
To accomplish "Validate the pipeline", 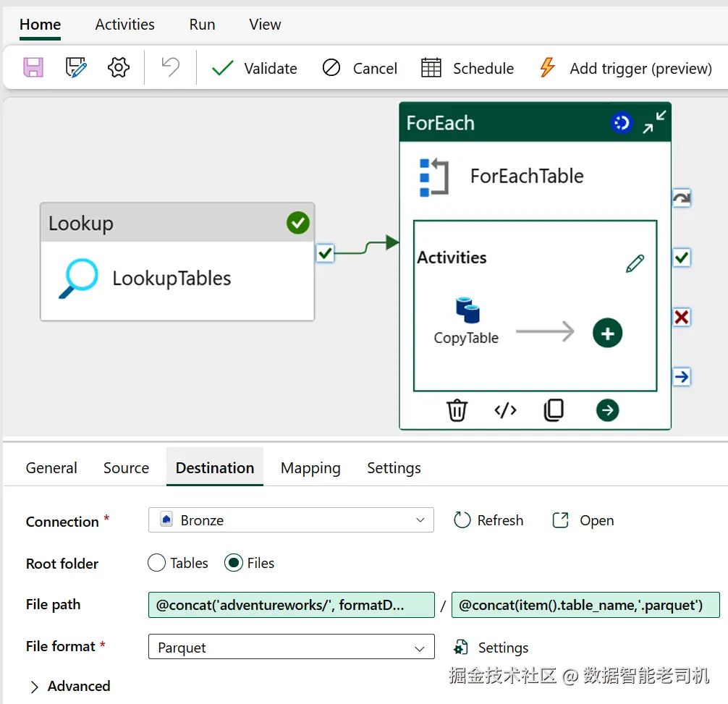I will click(x=254, y=68).
